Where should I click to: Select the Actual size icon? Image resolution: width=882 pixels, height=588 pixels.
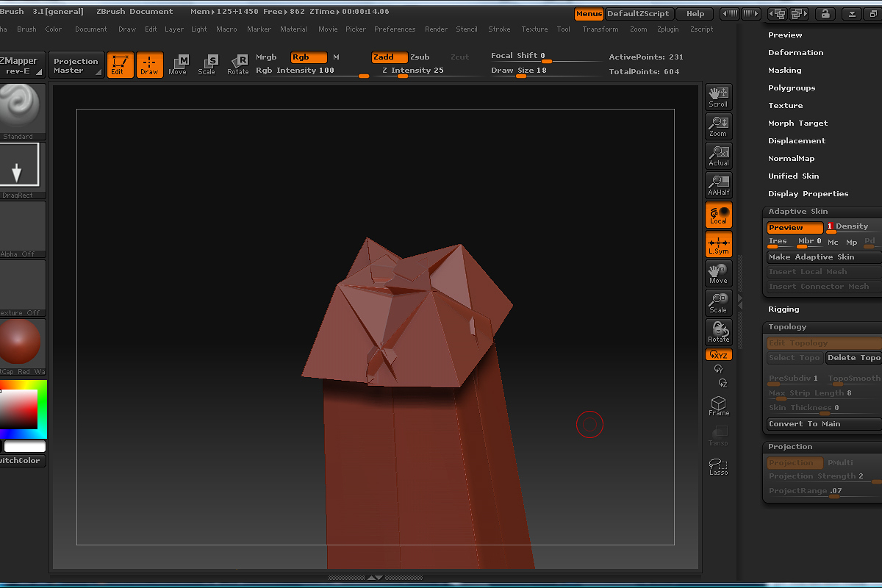(718, 156)
